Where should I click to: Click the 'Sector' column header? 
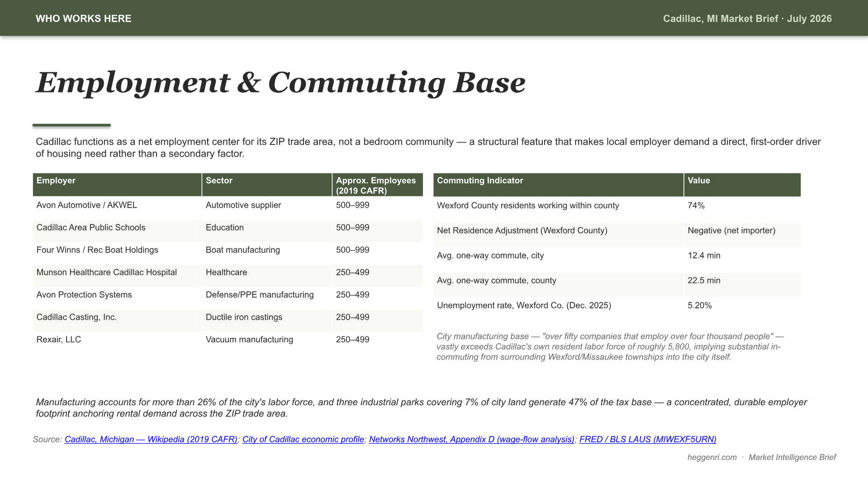[x=267, y=185]
